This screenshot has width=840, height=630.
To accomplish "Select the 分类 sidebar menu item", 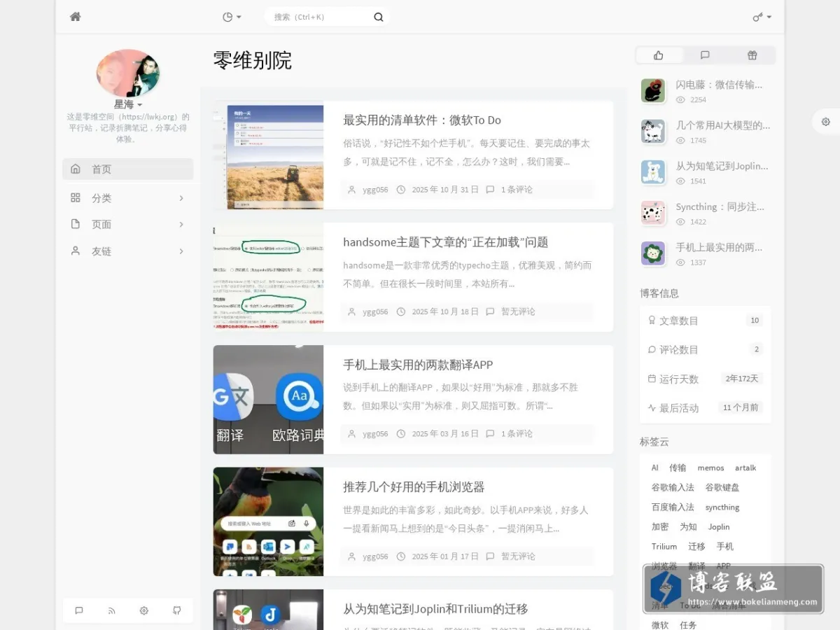I will coord(128,198).
